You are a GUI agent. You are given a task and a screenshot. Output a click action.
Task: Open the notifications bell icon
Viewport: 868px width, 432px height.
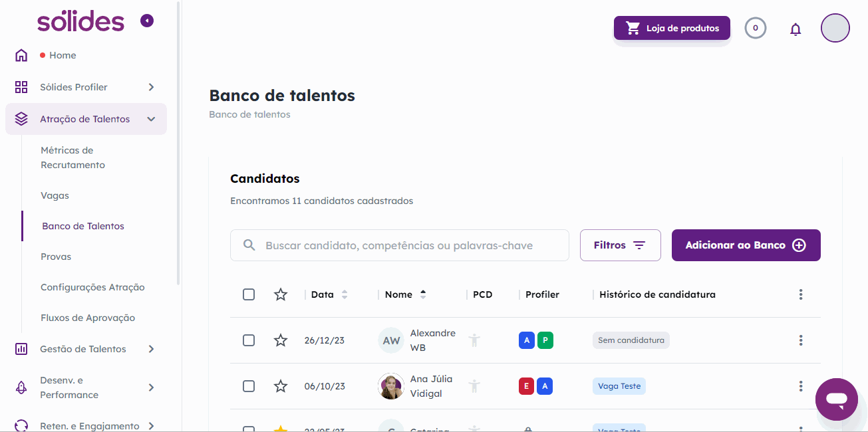click(796, 29)
